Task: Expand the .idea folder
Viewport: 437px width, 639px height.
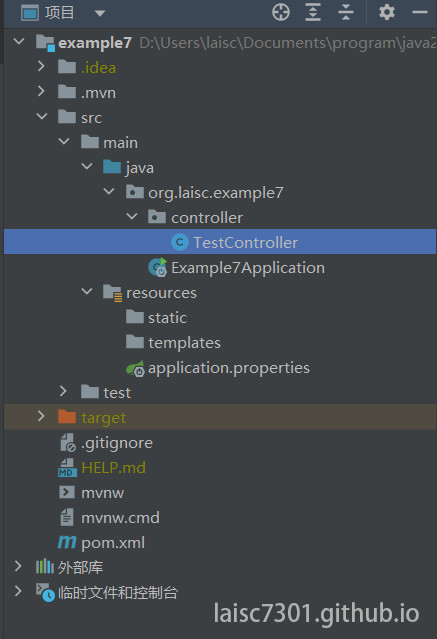Action: pyautogui.click(x=41, y=66)
